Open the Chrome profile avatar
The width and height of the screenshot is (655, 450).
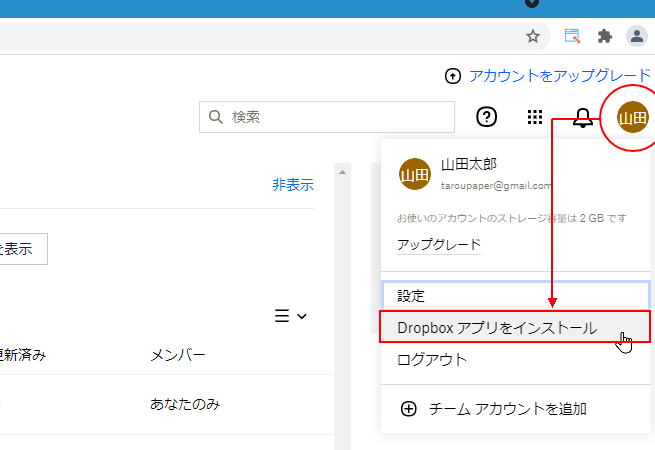(637, 36)
